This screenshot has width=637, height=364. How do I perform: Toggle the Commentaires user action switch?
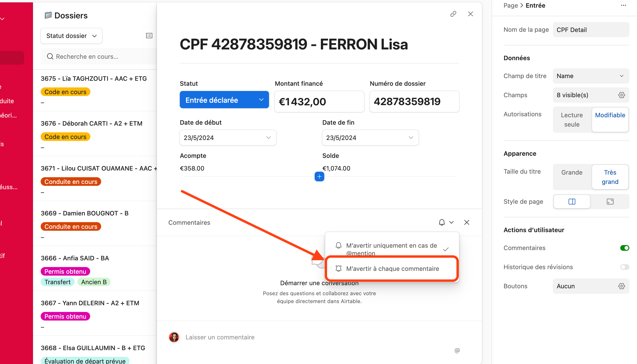coord(624,248)
